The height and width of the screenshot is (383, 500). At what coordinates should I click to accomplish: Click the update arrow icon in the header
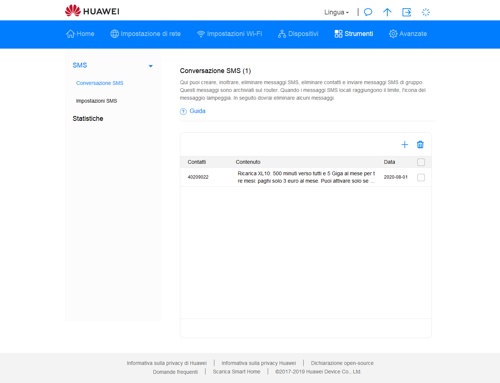tap(387, 12)
